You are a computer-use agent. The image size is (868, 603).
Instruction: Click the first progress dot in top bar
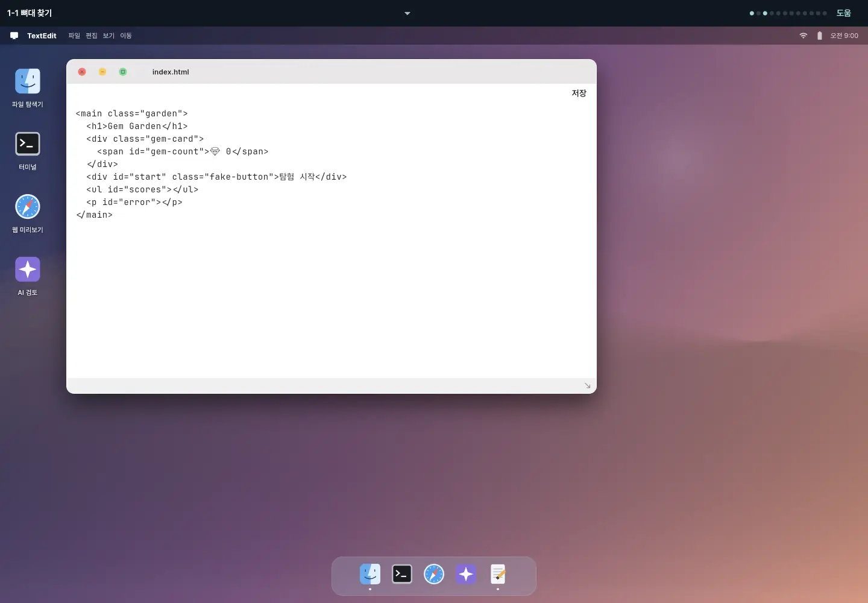pyautogui.click(x=752, y=13)
